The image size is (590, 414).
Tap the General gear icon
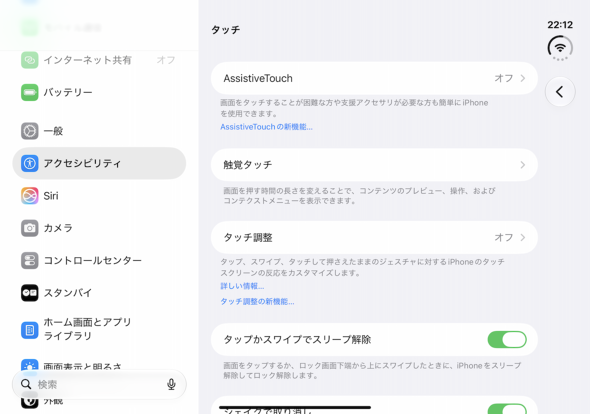pyautogui.click(x=29, y=131)
